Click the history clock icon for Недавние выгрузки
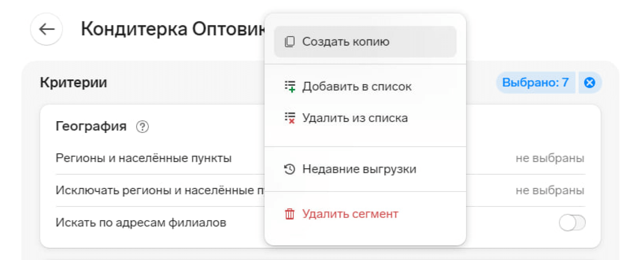Viewport: 644px width, 260px height. pos(290,169)
